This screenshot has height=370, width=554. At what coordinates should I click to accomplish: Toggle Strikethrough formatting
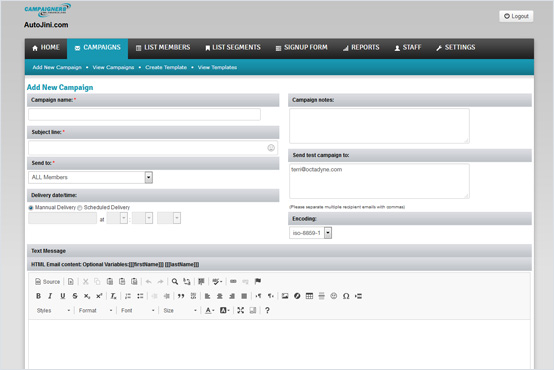point(75,296)
